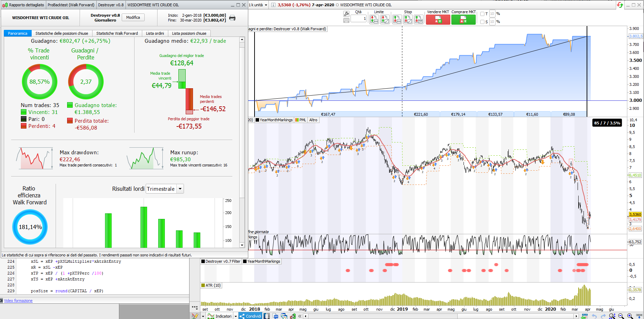644x319 pixels.
Task: Click the candlestick chart icon in bottom toolbar
Action: tap(293, 316)
